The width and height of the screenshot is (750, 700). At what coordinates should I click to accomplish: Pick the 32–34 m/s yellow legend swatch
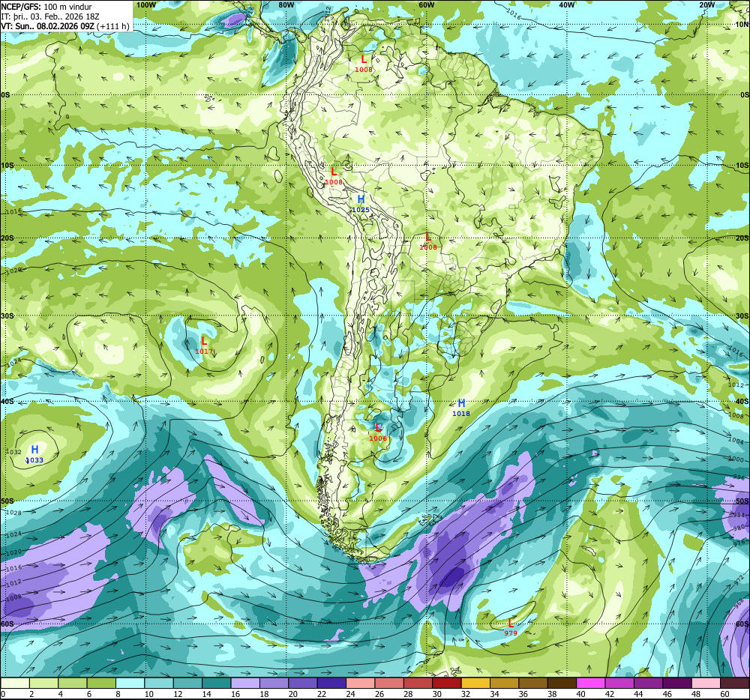coord(475,682)
